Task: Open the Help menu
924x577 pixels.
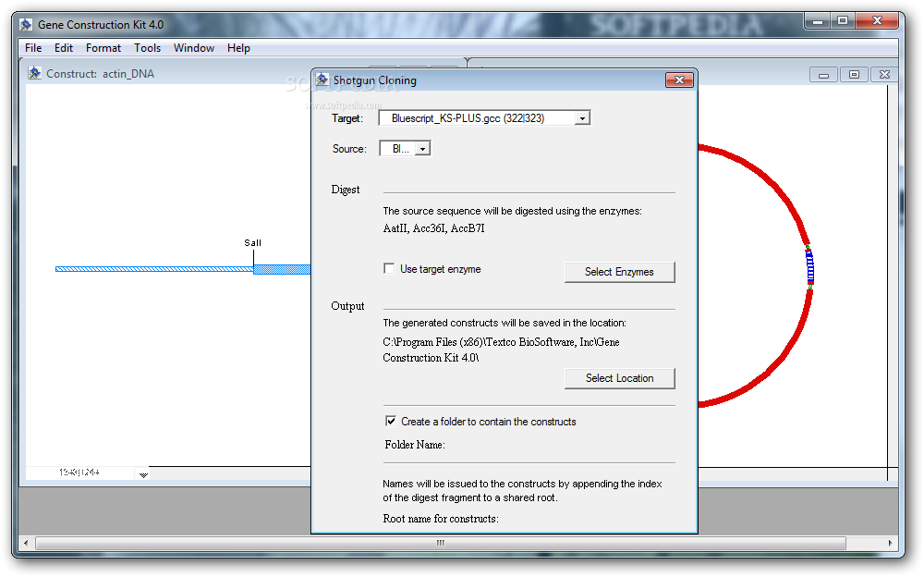Action: (x=238, y=48)
